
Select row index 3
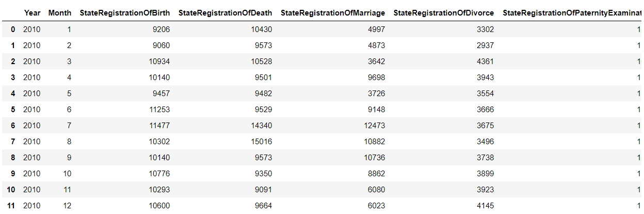click(x=13, y=78)
